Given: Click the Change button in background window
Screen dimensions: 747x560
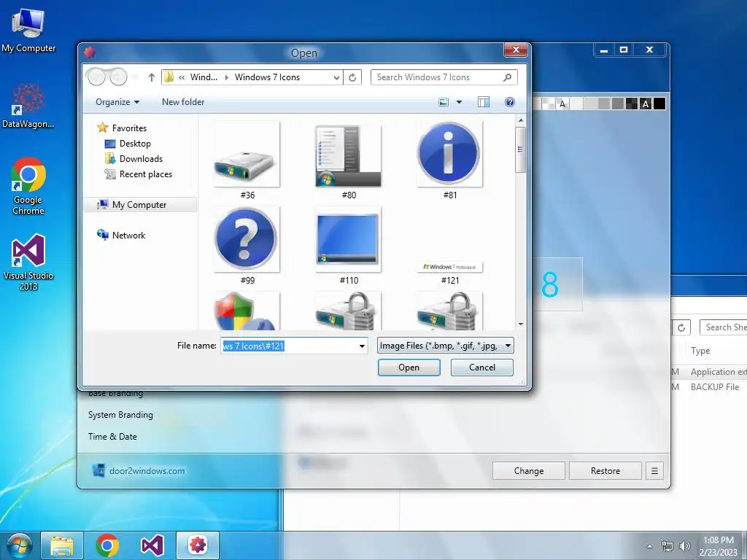Looking at the screenshot, I should point(529,470).
